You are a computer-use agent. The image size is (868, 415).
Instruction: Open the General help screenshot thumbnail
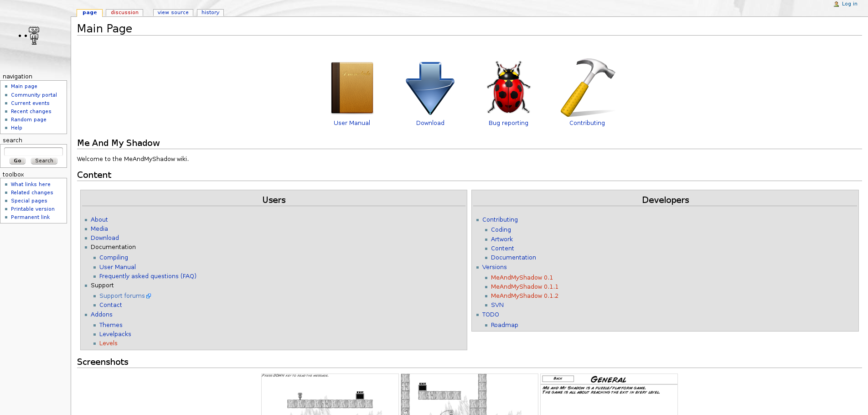click(609, 394)
